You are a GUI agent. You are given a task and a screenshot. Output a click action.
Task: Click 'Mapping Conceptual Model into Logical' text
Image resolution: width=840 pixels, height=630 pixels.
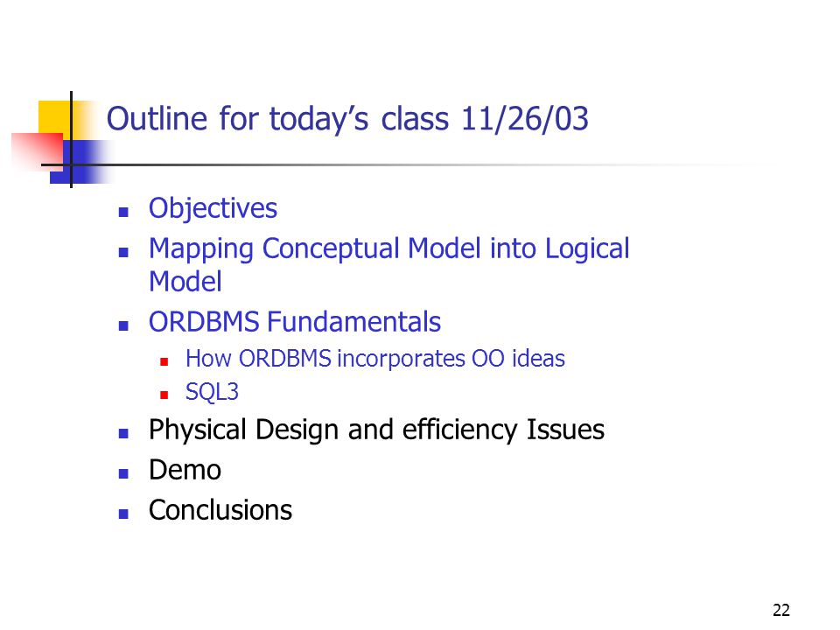[x=388, y=249]
